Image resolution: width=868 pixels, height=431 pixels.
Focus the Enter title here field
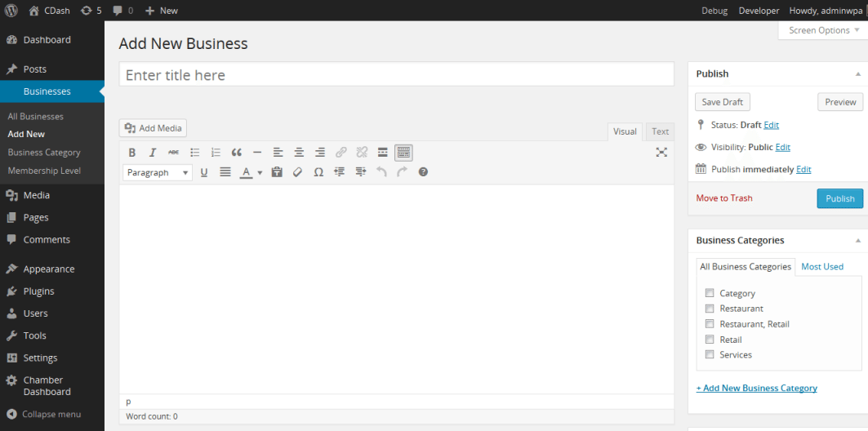396,74
